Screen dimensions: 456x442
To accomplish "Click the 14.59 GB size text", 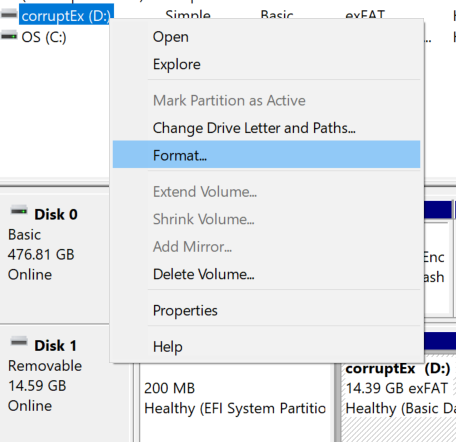I will tap(37, 386).
